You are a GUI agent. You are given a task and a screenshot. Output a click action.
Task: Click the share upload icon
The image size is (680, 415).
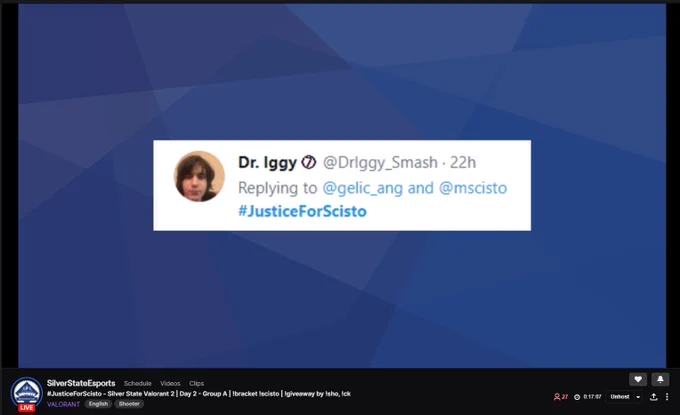click(654, 397)
